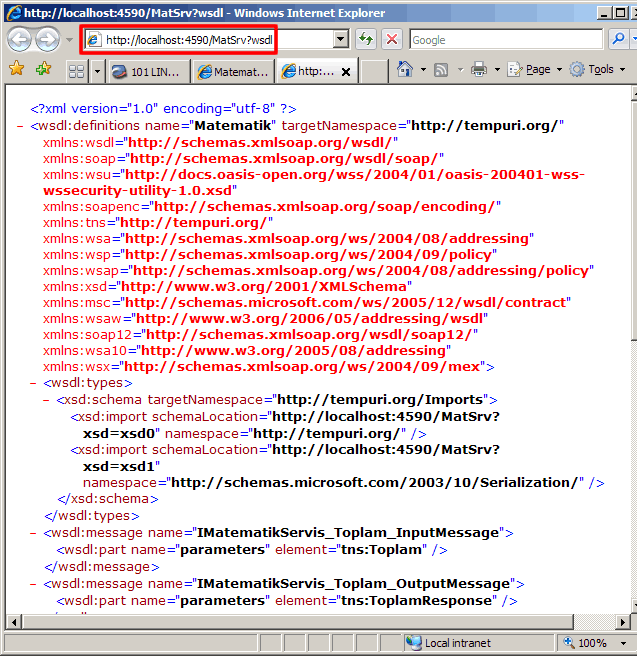Click the browser Back button
This screenshot has width=637, height=656.
tap(20, 40)
